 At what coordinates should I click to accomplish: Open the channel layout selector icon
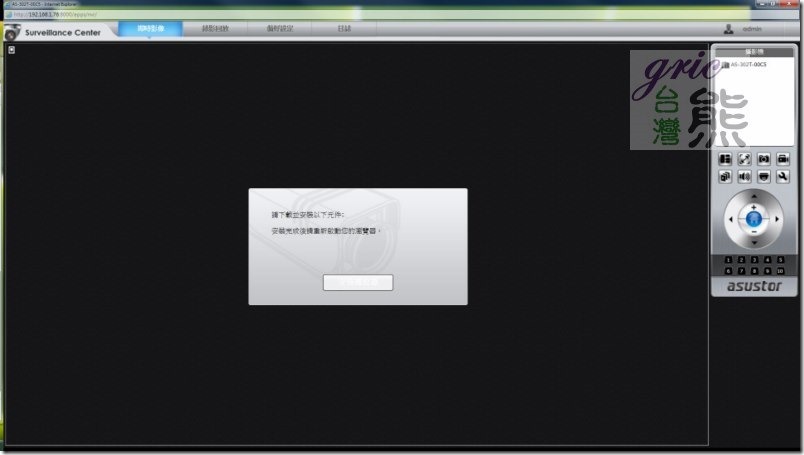[x=725, y=159]
